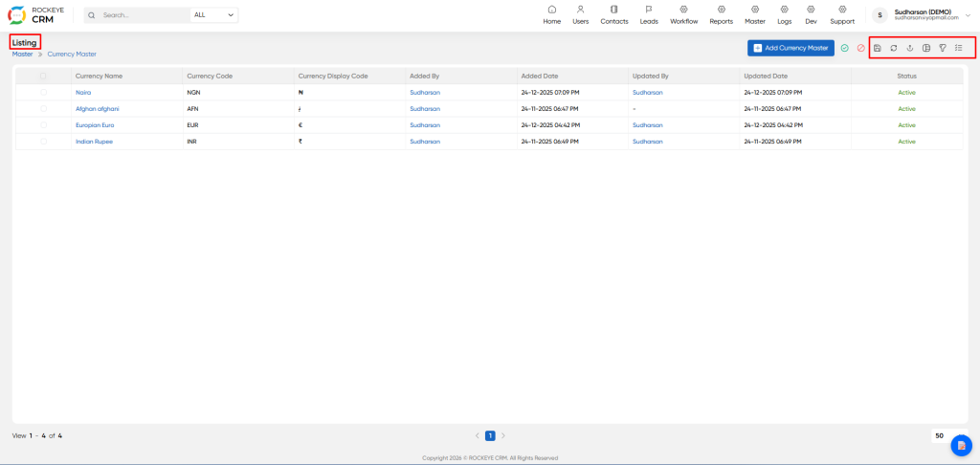The image size is (980, 465).
Task: Open the Afghan afghani currency link
Action: tap(97, 109)
